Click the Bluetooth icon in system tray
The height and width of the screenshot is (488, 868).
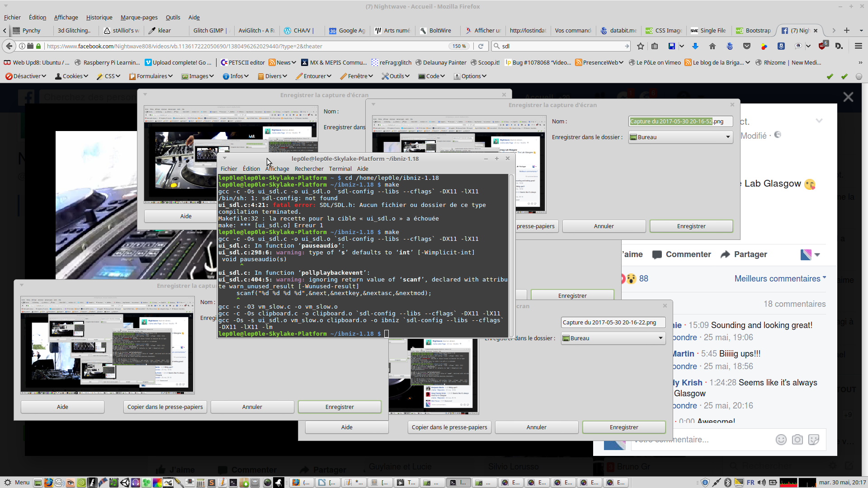pos(727,483)
